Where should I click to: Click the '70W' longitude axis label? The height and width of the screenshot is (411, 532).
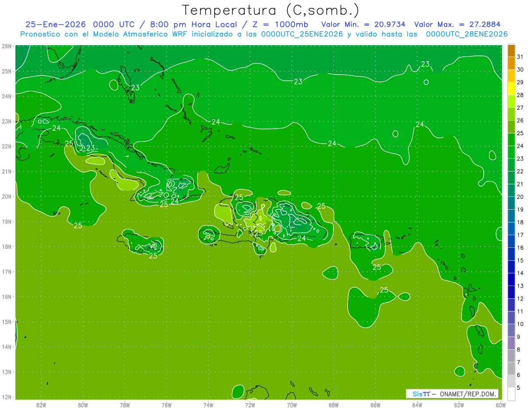click(292, 405)
